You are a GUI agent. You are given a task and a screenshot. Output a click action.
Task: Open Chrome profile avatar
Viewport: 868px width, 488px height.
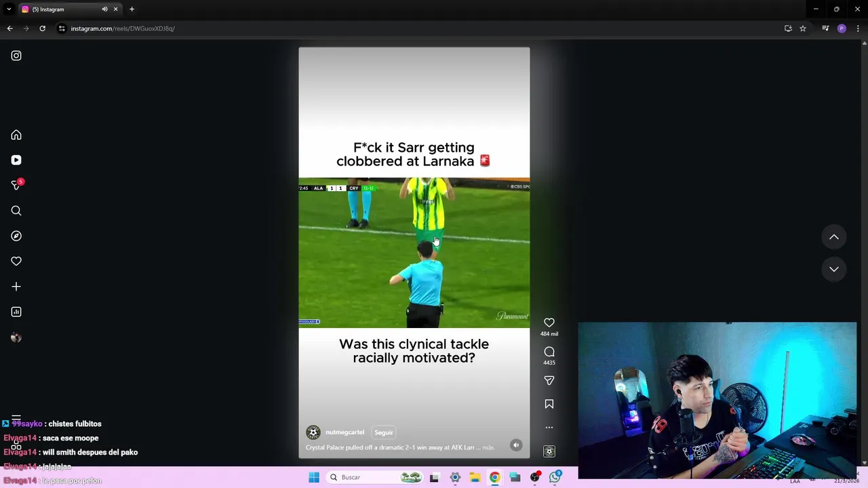click(x=842, y=28)
